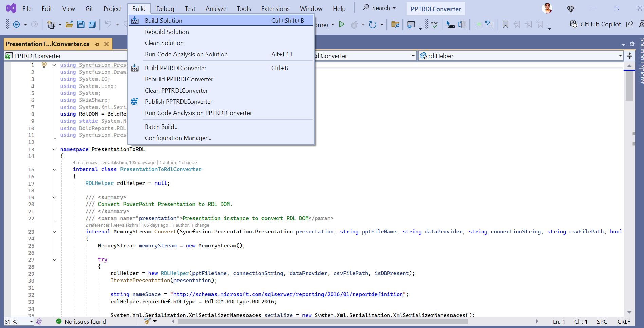Click the user account avatar
The image size is (644, 328).
pos(547,8)
